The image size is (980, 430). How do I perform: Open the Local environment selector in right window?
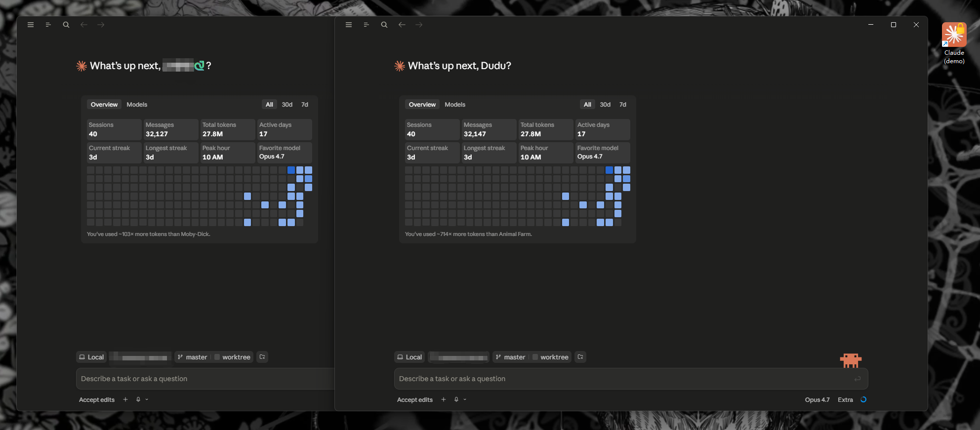click(409, 357)
